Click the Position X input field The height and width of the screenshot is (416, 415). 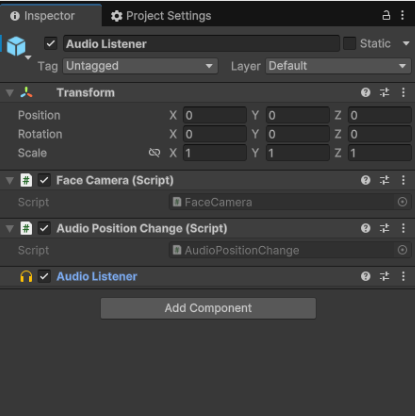215,115
